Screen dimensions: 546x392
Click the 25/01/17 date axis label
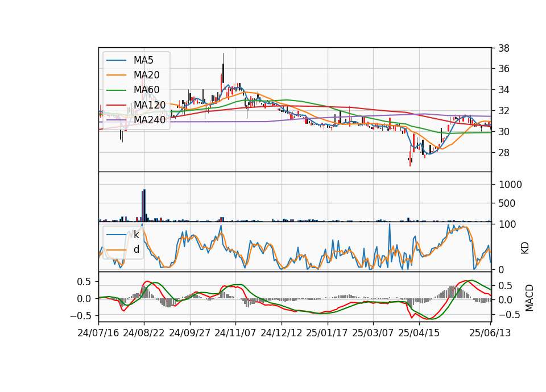pyautogui.click(x=327, y=333)
